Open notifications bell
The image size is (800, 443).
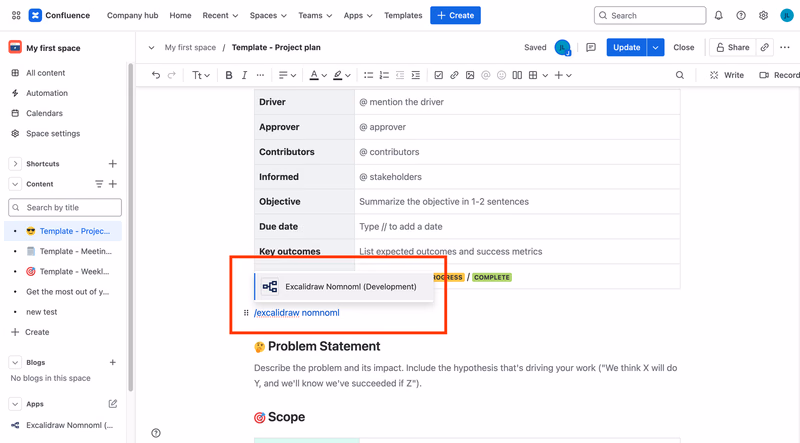point(718,15)
